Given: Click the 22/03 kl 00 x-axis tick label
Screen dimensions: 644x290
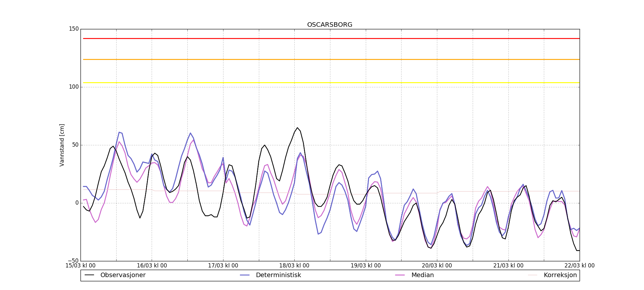Looking at the screenshot, I should click(x=579, y=266).
